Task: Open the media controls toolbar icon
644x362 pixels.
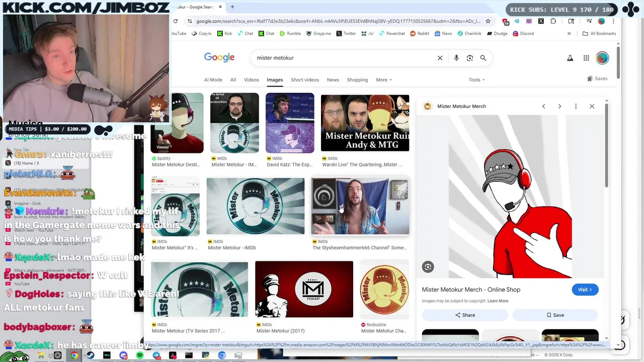Action: (x=589, y=21)
